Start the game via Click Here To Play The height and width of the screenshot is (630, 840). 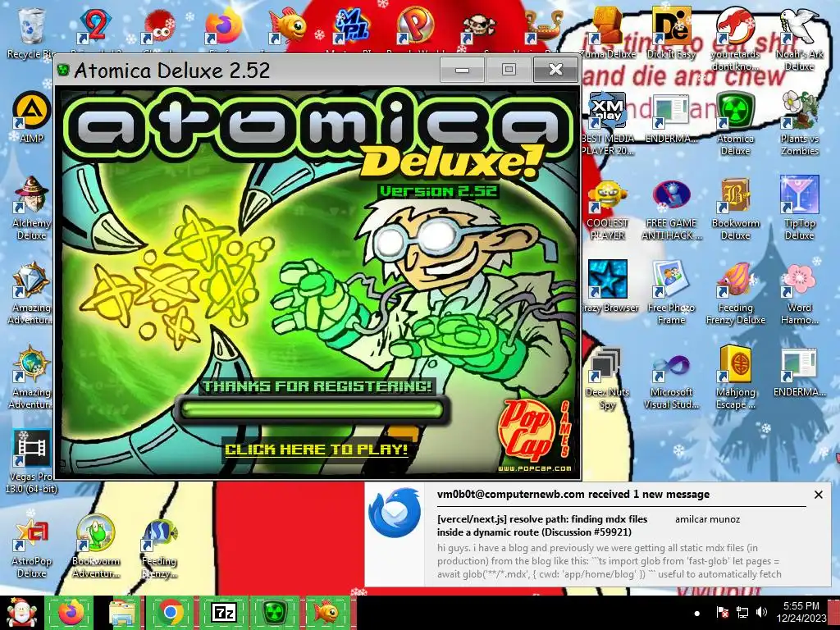click(316, 449)
